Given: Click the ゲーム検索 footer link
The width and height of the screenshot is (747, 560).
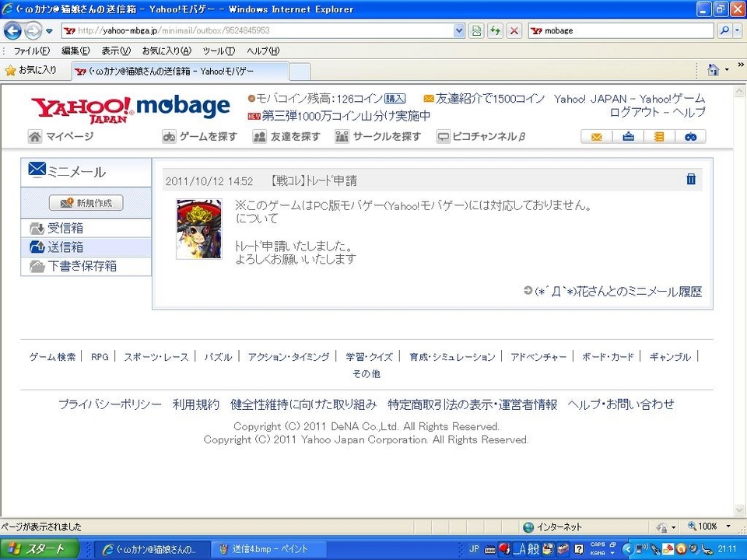Looking at the screenshot, I should pyautogui.click(x=52, y=357).
